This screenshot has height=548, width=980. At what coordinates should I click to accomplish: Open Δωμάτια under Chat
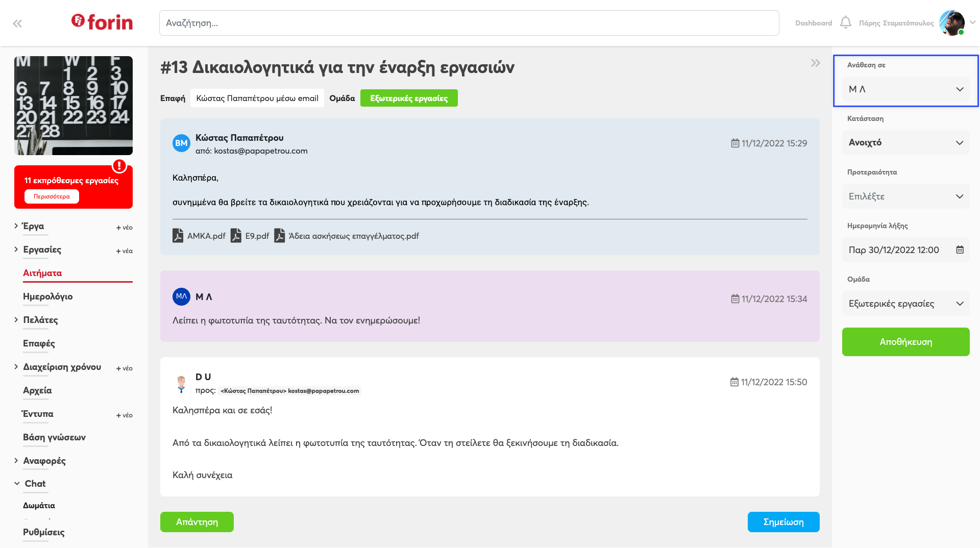coord(39,506)
